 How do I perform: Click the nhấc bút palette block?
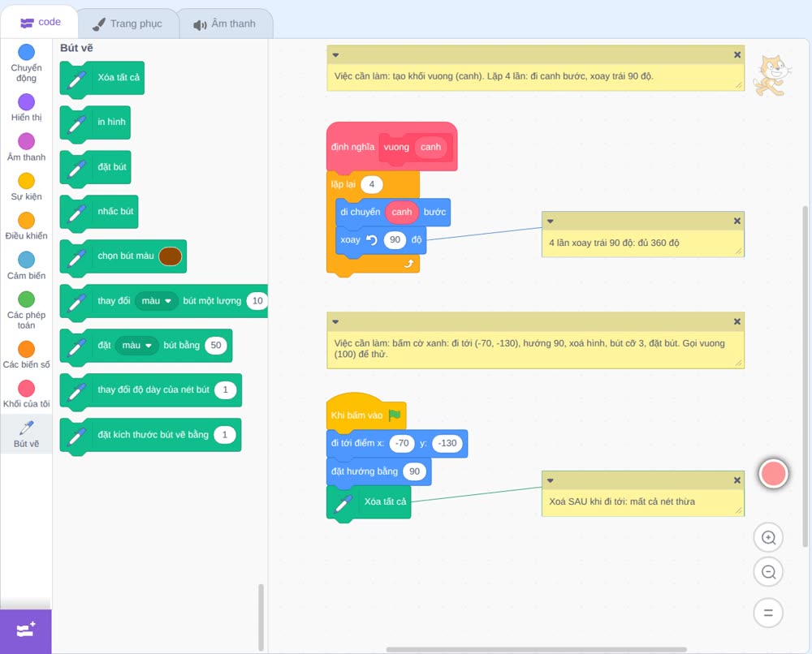click(x=99, y=212)
